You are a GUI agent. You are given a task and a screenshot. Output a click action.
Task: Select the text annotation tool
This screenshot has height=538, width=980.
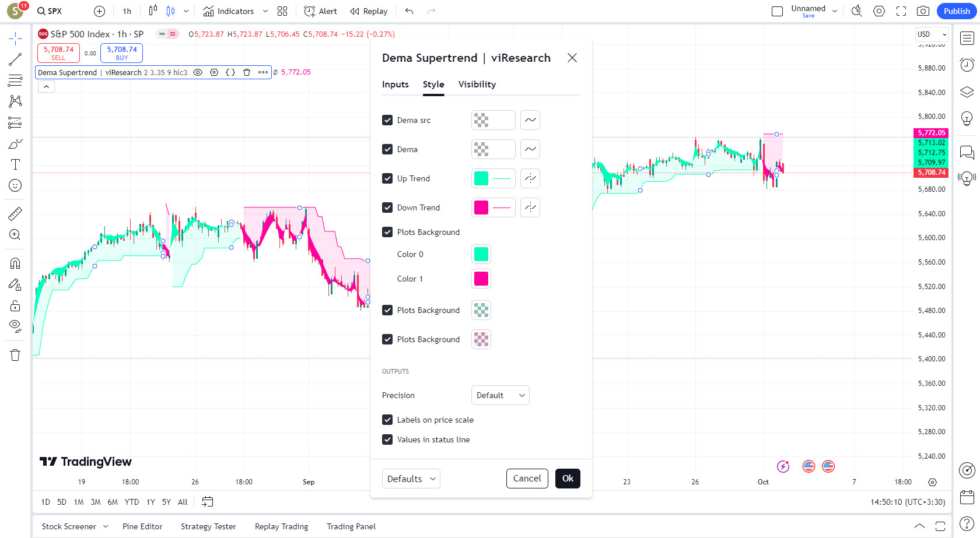point(15,164)
